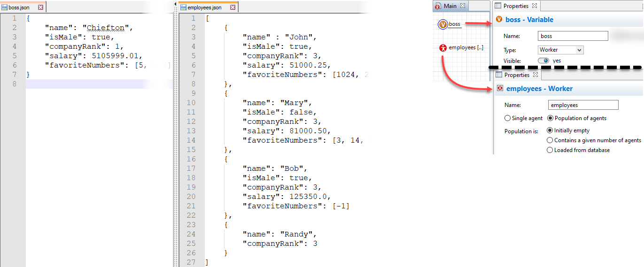This screenshot has width=644, height=267.
Task: Select the boss variable icon in Main
Action: point(443,24)
